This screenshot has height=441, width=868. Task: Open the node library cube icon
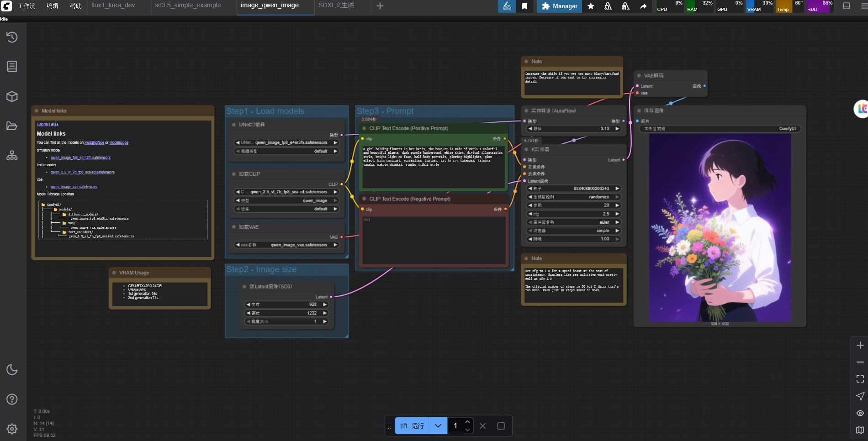click(x=12, y=96)
